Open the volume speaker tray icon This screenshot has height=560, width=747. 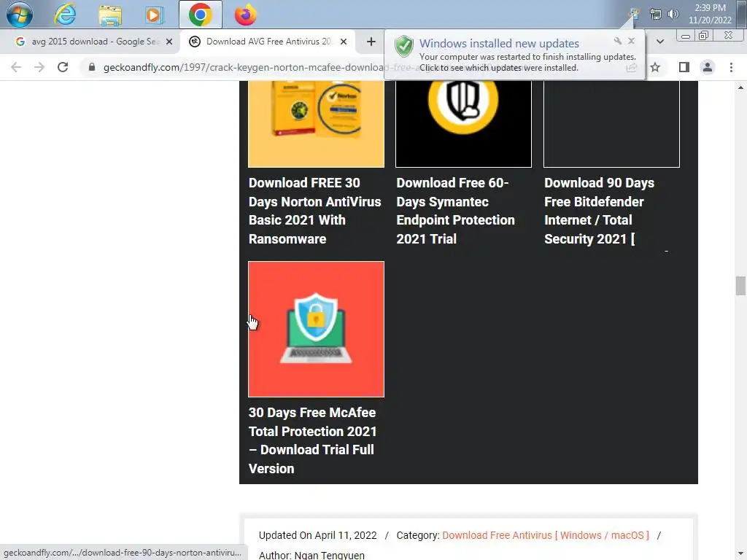tap(673, 14)
